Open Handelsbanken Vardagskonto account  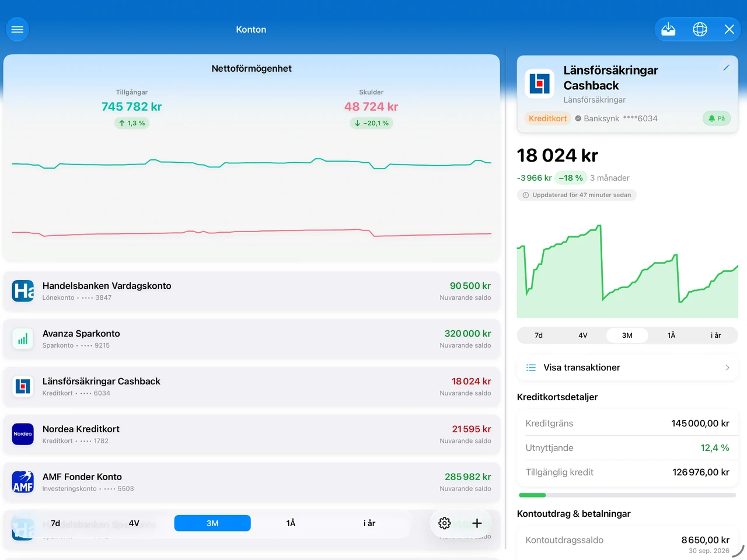[x=252, y=290]
